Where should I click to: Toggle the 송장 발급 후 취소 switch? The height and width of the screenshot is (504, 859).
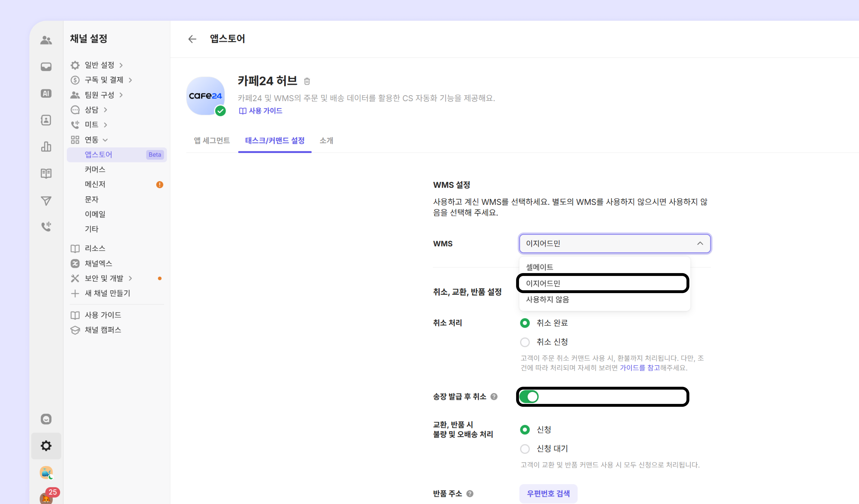point(529,396)
